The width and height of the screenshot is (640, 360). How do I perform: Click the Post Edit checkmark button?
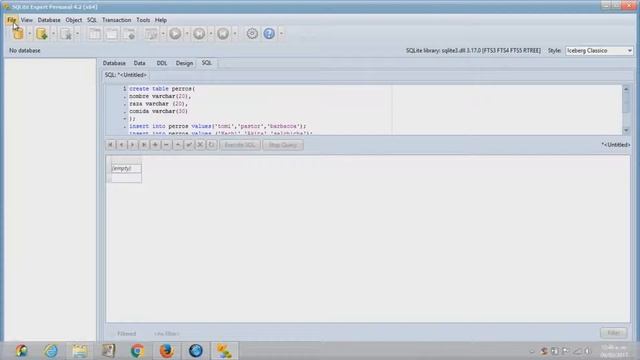pos(189,145)
